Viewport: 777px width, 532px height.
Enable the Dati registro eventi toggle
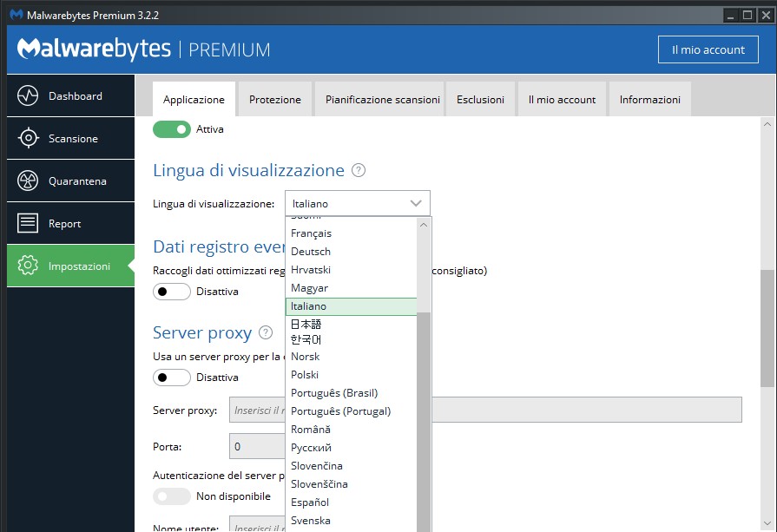[x=171, y=292]
